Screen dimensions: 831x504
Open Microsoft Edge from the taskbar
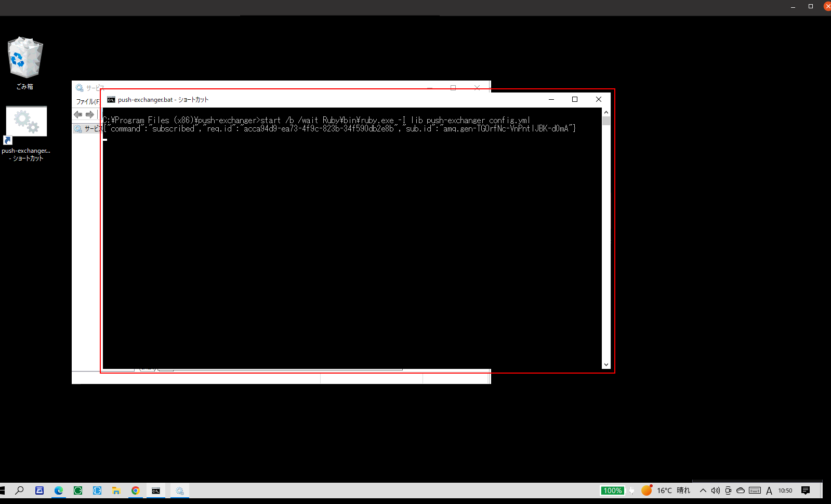pyautogui.click(x=59, y=490)
